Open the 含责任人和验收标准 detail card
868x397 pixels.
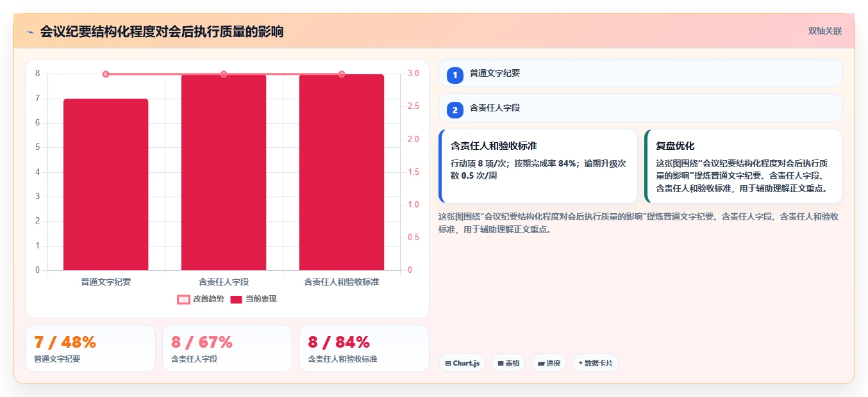pos(538,166)
